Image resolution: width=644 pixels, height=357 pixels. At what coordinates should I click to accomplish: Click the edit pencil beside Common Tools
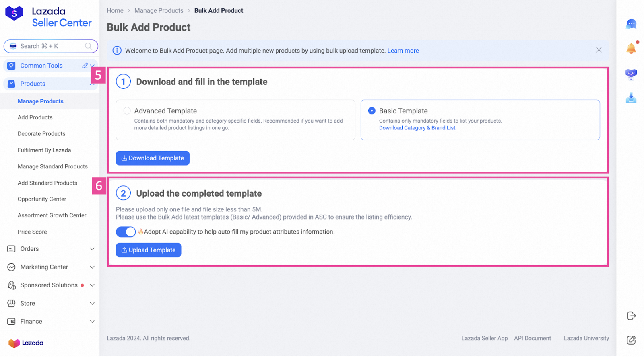(85, 66)
